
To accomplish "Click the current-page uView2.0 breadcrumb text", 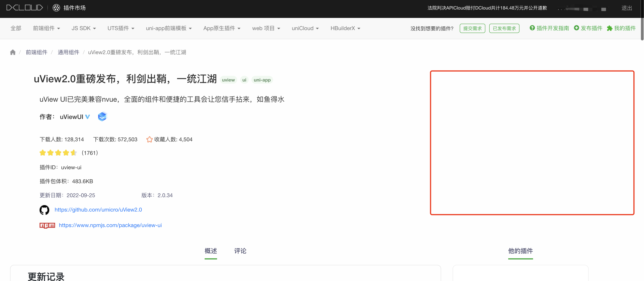I will point(137,52).
